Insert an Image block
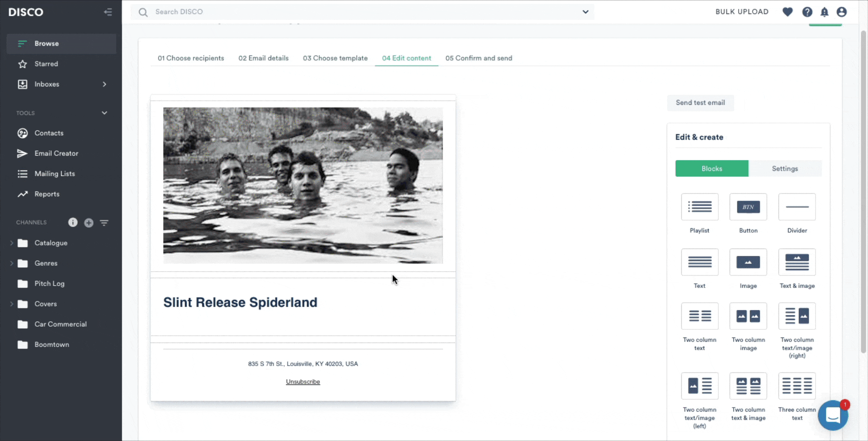Screen dimensions: 868x441 click(748, 262)
